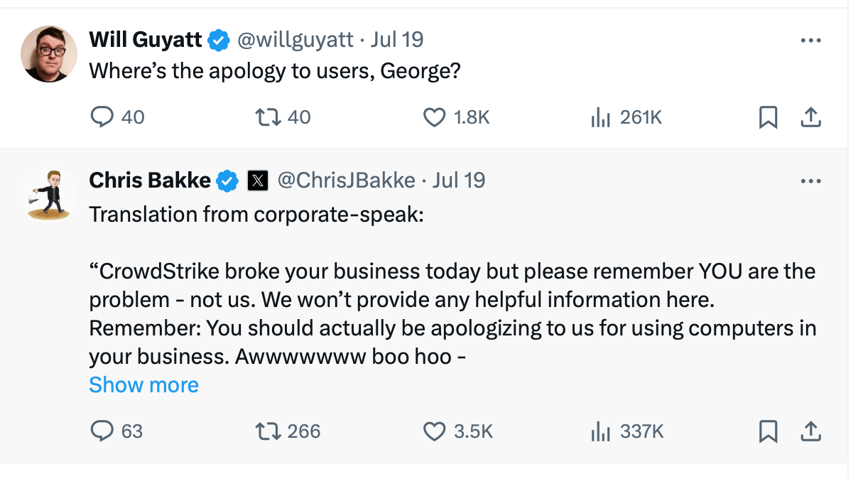Viewport: 868px width, 479px height.
Task: Share Chris Bakke's tweet
Action: (810, 431)
